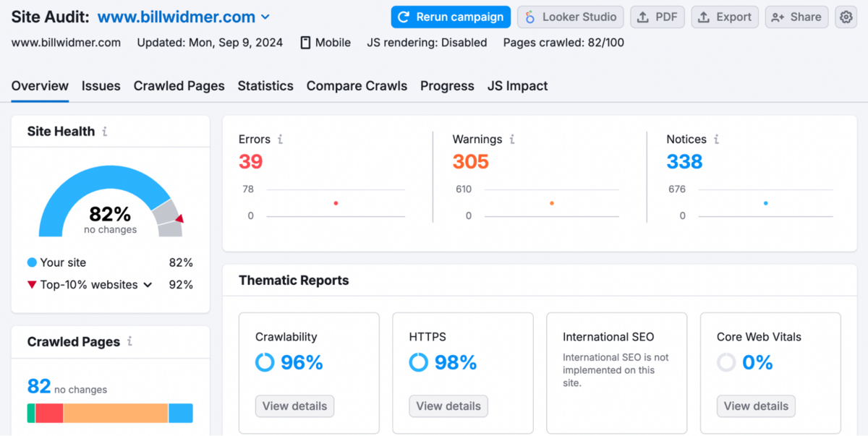Click the Export button
This screenshot has width=868, height=436.
tap(725, 17)
